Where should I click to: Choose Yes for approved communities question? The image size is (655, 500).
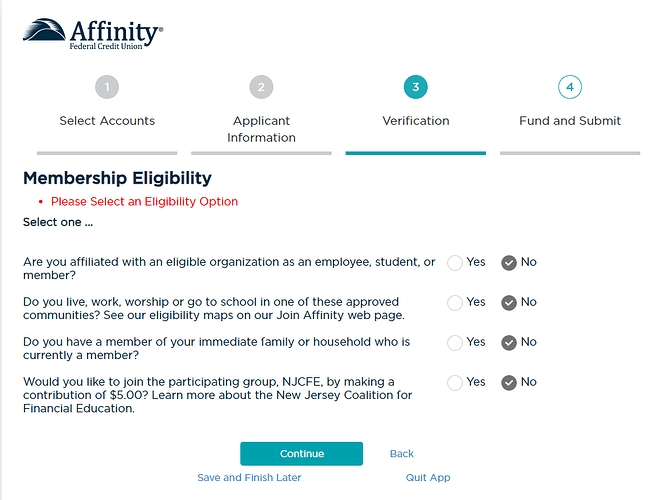point(456,303)
